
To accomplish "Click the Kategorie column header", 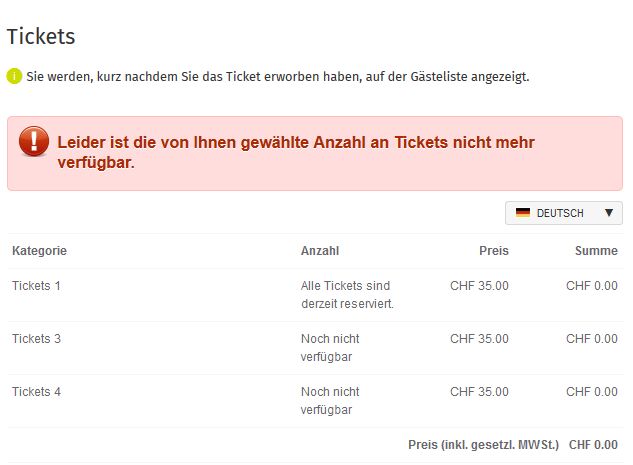I will coord(40,251).
